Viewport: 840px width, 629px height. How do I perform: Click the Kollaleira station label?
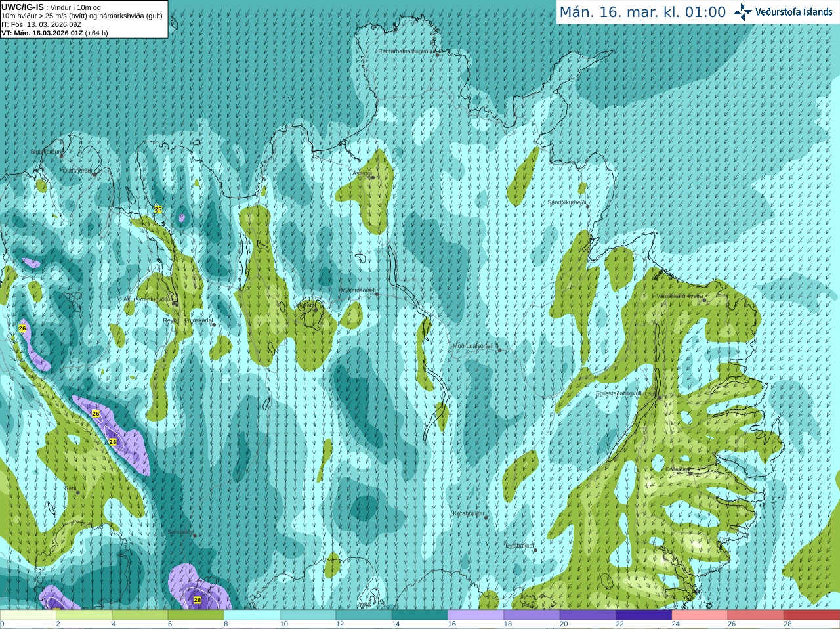[677, 469]
